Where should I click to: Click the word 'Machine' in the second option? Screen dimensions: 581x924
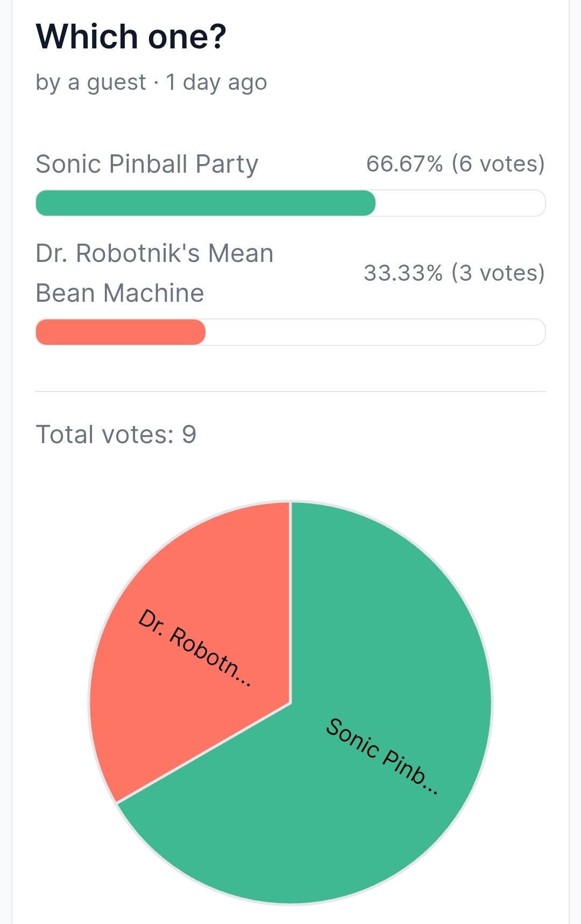[x=154, y=293]
